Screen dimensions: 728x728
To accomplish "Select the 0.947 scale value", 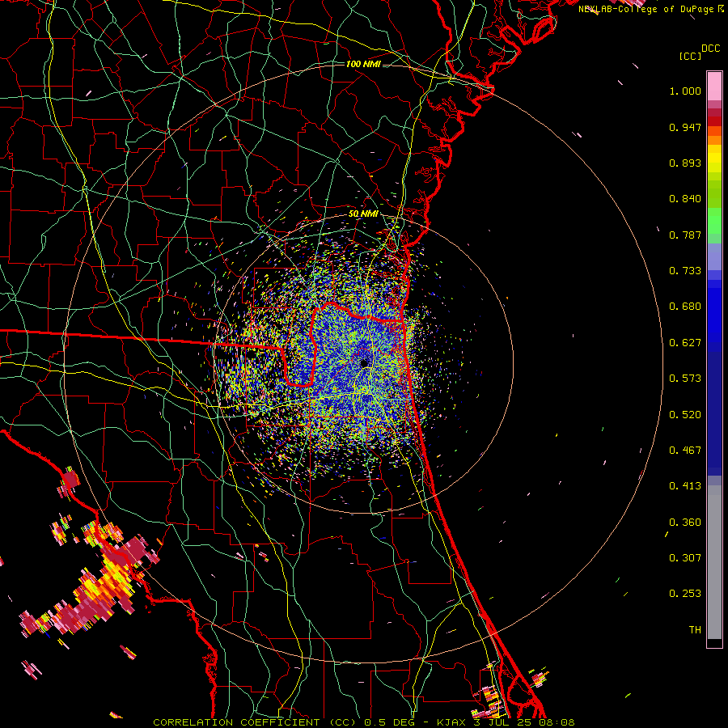I will tap(685, 127).
